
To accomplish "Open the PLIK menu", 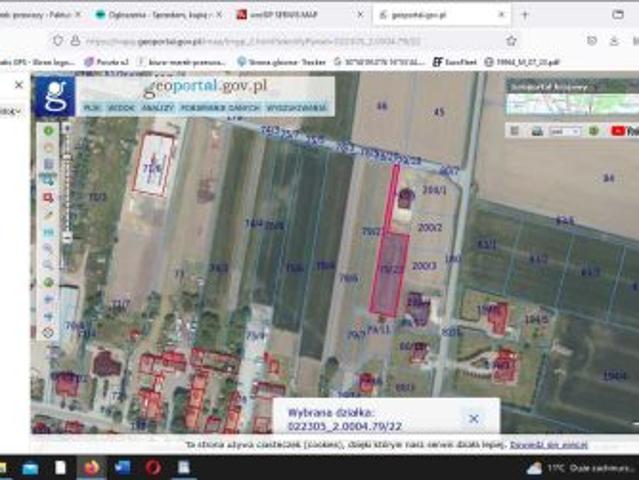I will point(92,106).
